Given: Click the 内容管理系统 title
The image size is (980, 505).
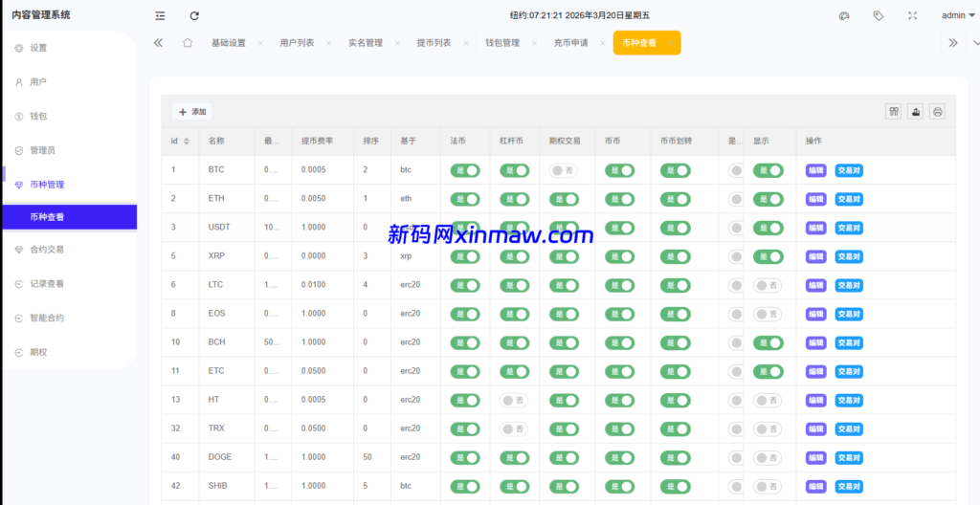Looking at the screenshot, I should [40, 15].
